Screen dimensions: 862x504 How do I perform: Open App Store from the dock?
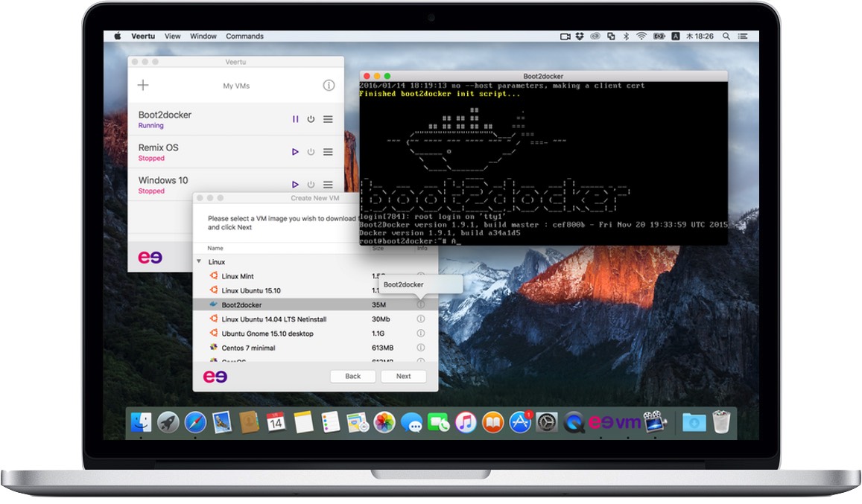coord(520,423)
